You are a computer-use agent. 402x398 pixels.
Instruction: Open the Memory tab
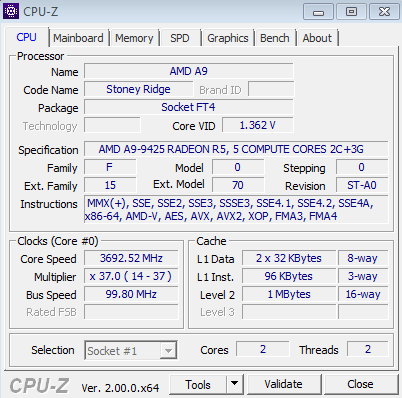[134, 38]
